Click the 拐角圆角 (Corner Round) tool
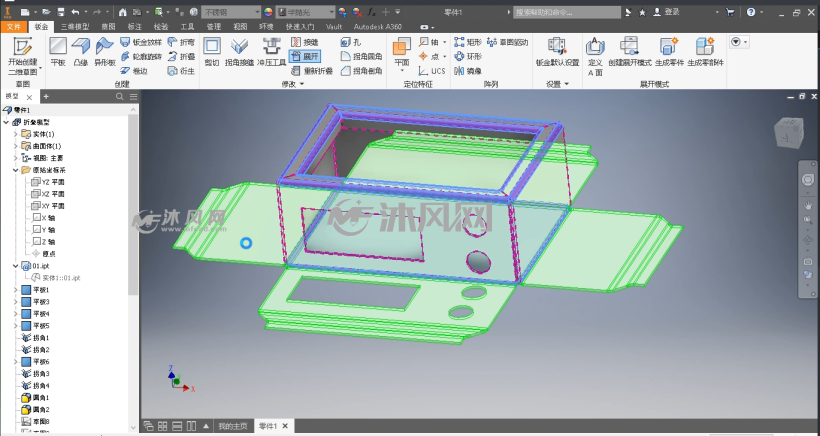The height and width of the screenshot is (436, 820). [x=361, y=56]
